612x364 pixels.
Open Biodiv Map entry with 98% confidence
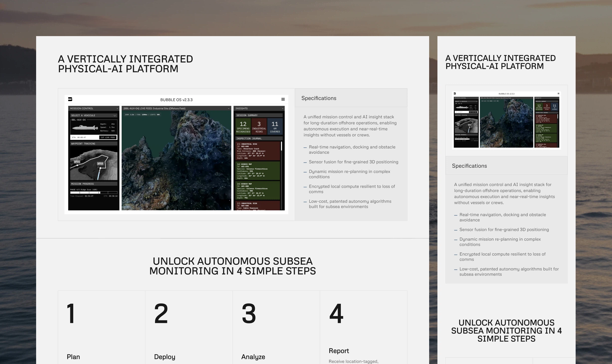point(258,191)
